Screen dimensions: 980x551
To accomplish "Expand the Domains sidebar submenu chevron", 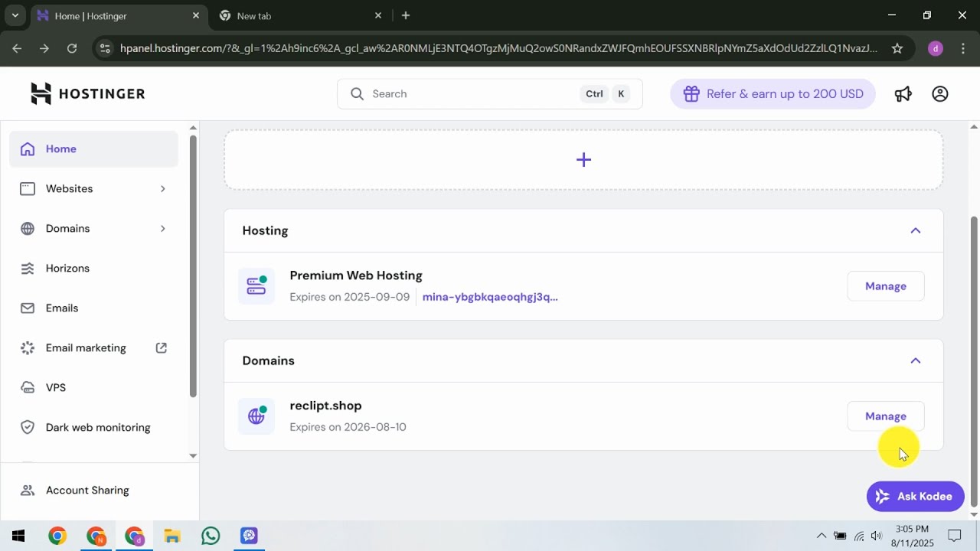I will pyautogui.click(x=162, y=229).
